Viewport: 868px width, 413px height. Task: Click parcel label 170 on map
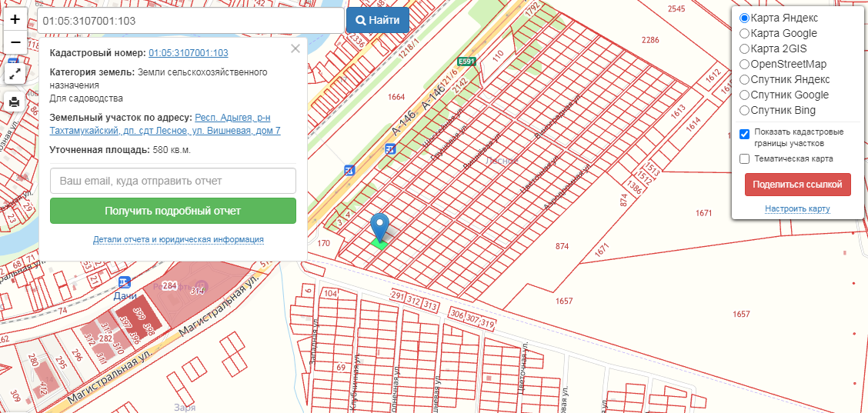324,243
